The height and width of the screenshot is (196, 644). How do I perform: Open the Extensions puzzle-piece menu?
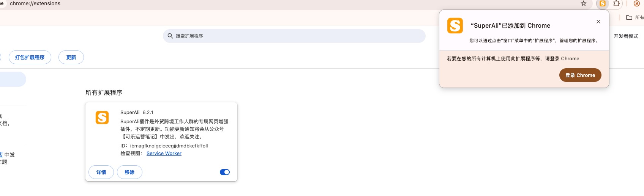click(x=617, y=4)
